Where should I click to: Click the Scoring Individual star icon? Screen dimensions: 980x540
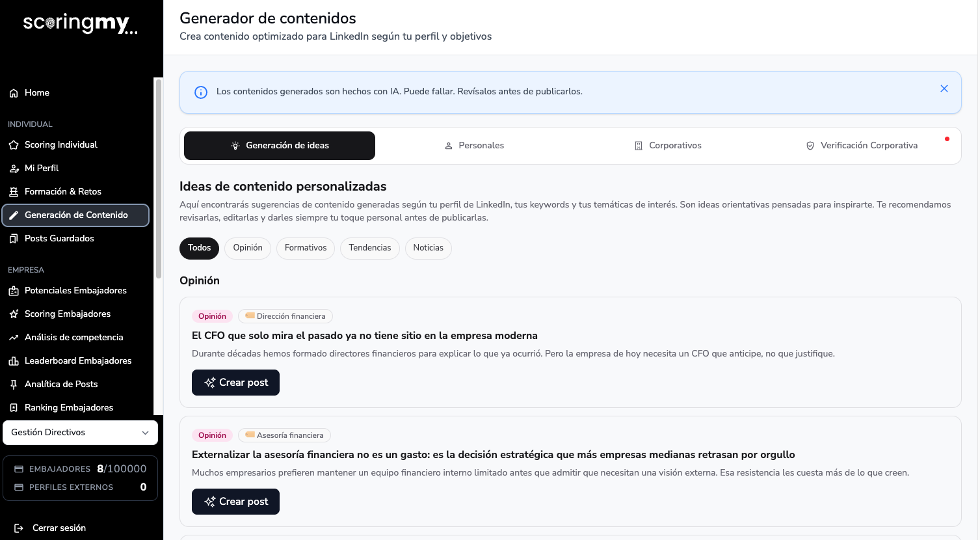pos(14,145)
